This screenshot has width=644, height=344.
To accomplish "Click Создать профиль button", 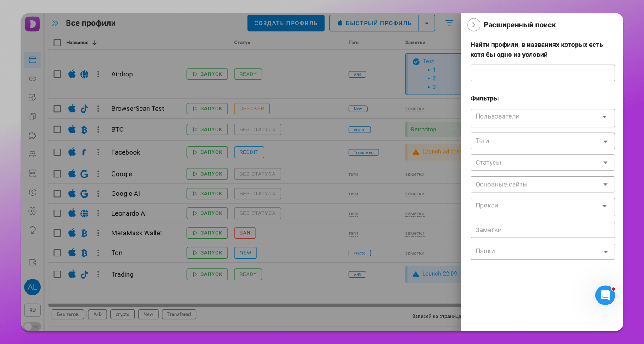I will 286,23.
